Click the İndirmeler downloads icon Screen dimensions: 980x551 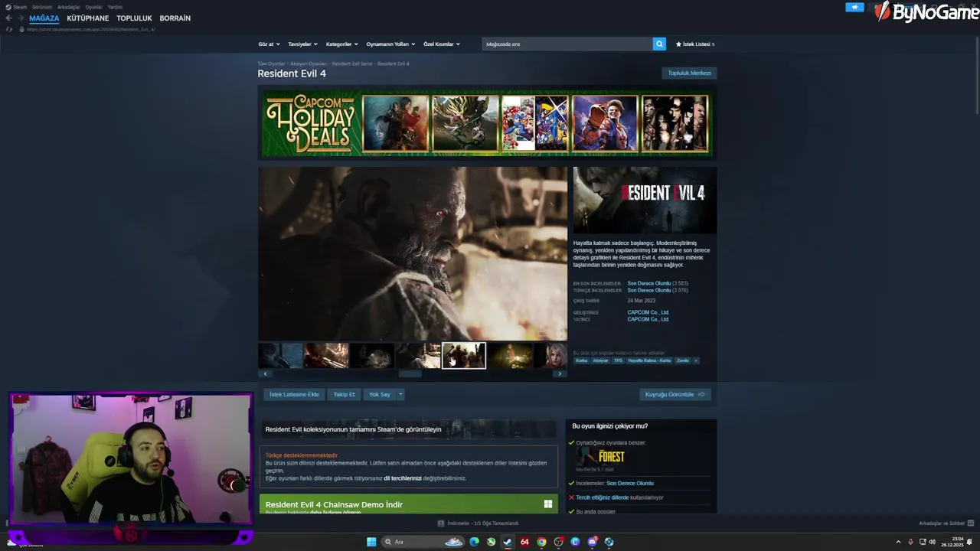coord(441,523)
